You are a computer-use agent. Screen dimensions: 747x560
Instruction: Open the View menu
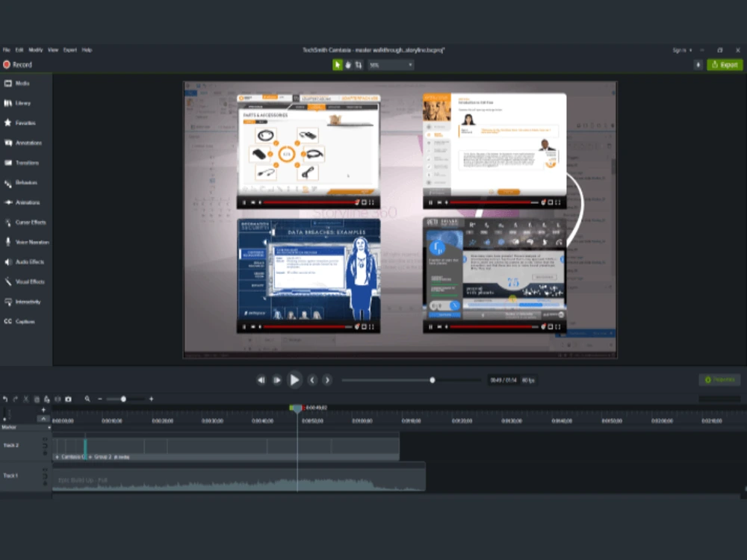point(53,50)
